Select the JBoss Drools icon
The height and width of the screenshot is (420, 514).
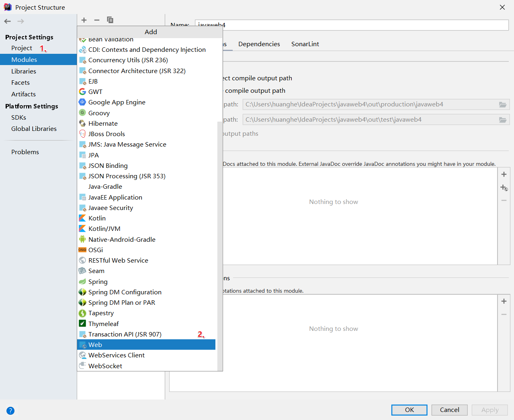click(82, 134)
